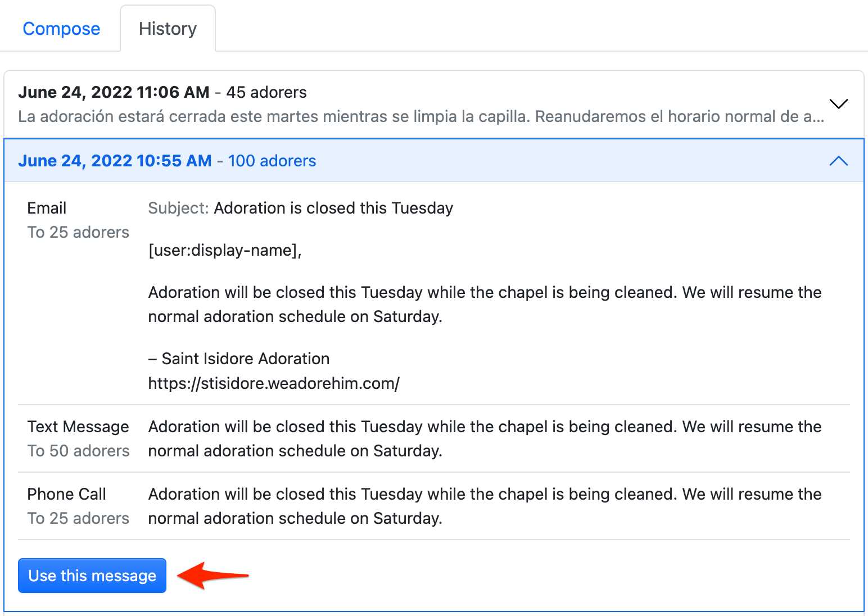Click the Phone Call channel label
The width and height of the screenshot is (868, 616).
[x=66, y=494]
